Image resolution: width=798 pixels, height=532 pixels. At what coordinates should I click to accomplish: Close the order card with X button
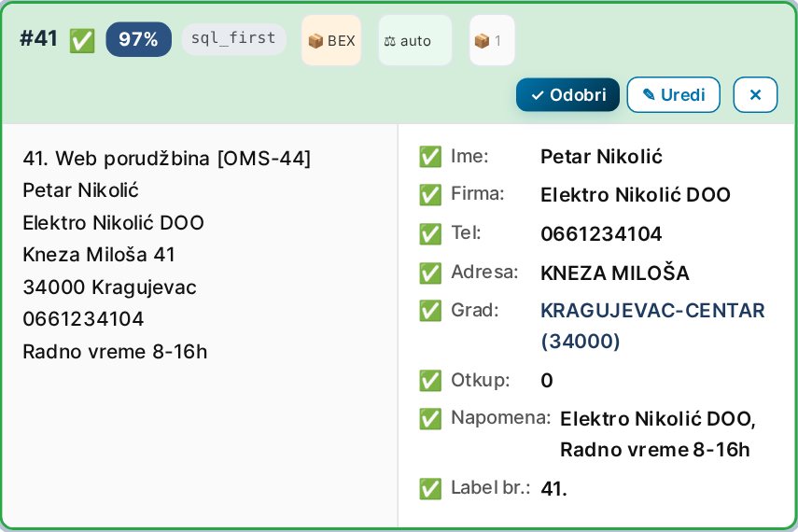(755, 94)
